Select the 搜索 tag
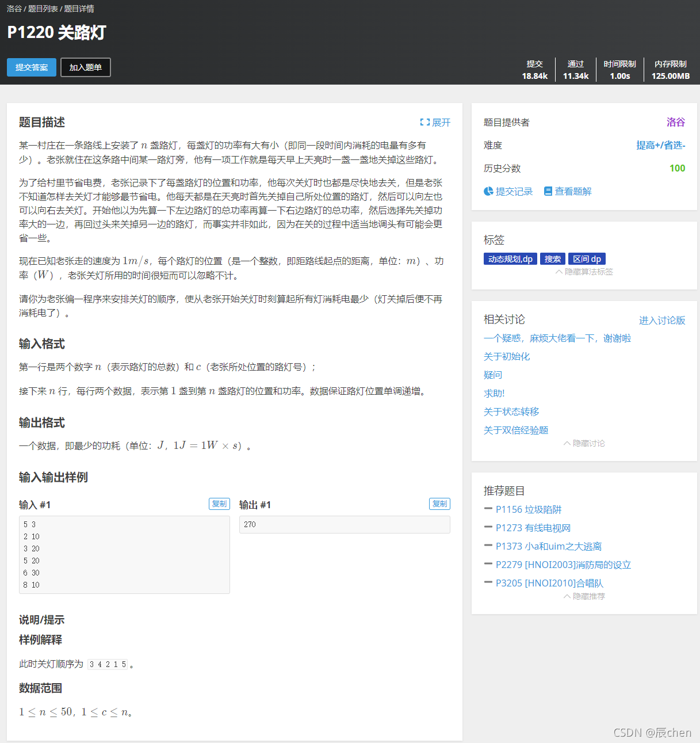This screenshot has height=743, width=700. [x=553, y=259]
